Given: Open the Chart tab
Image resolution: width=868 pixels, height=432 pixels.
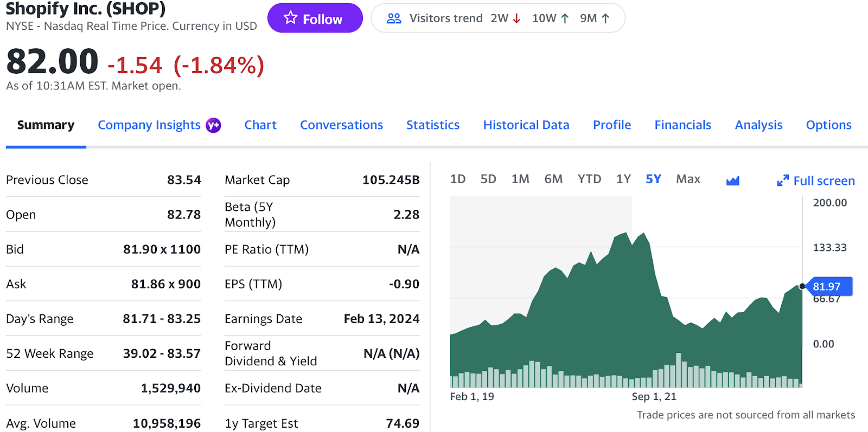Looking at the screenshot, I should coord(260,125).
